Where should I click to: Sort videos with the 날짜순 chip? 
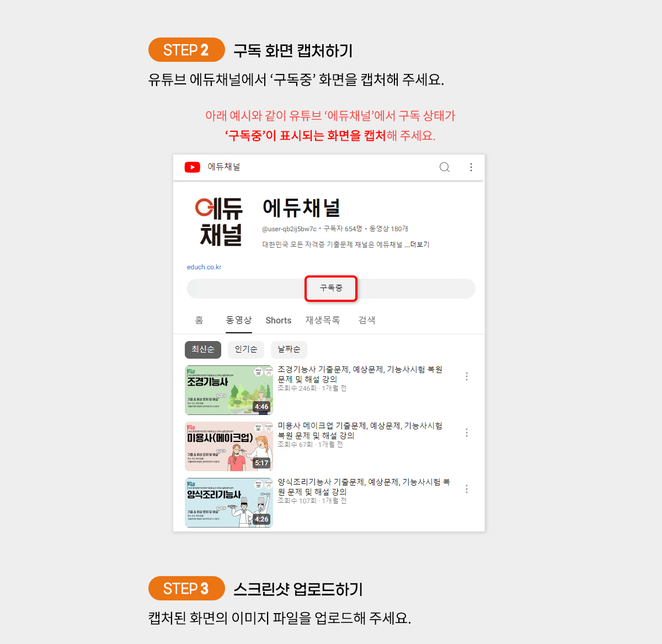(x=289, y=349)
